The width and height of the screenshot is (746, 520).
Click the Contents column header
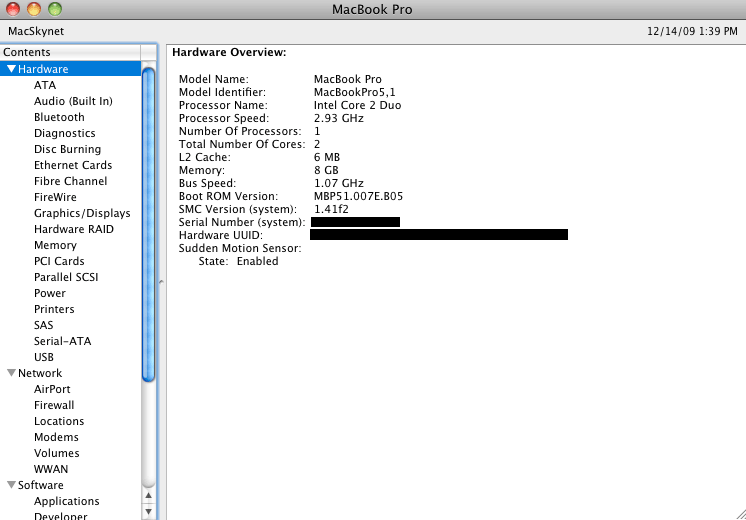point(70,52)
